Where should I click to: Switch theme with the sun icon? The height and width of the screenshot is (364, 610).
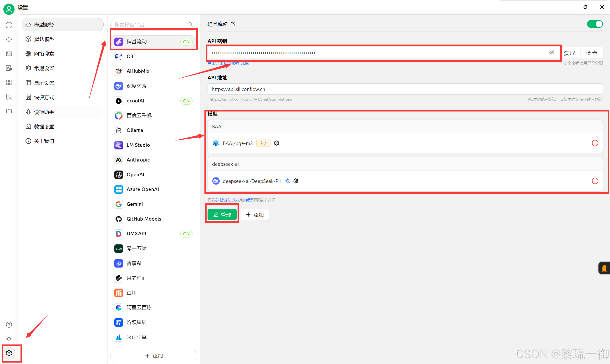coord(9,339)
